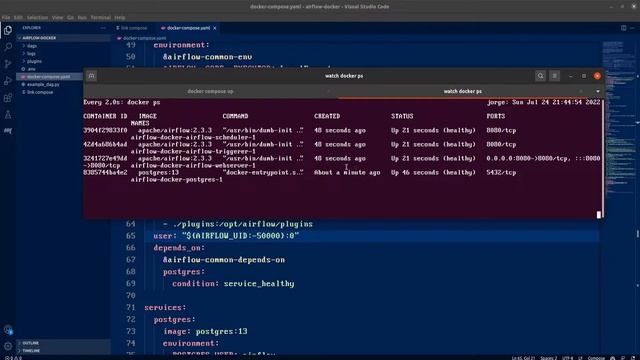This screenshot has width=640, height=360.
Task: Open the Go menu
Action: tap(71, 18)
